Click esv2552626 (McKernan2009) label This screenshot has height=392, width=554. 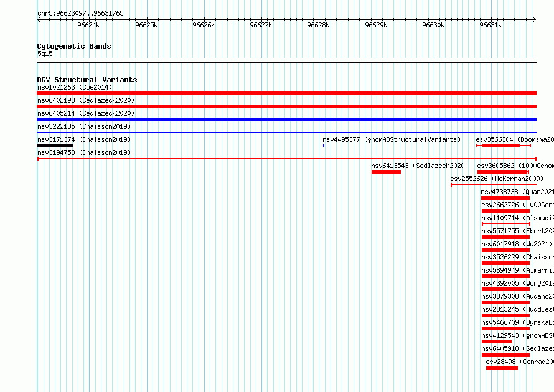[497, 179]
